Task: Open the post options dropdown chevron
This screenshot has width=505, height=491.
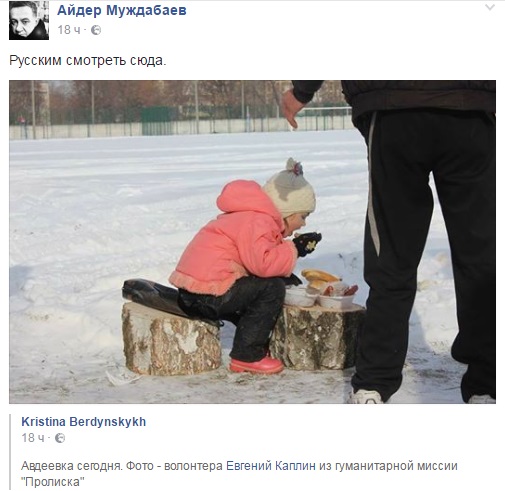Action: pyautogui.click(x=490, y=7)
